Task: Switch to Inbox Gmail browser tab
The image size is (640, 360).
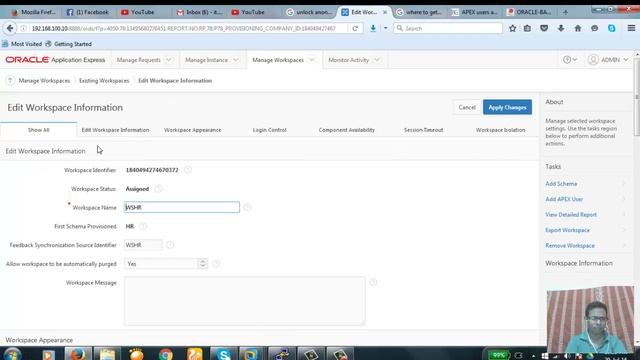Action: 200,12
